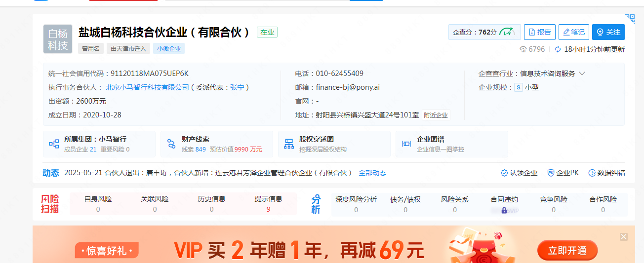Click 立即开通 VIP banner button
Image resolution: width=644 pixels, height=263 pixels.
click(x=567, y=251)
